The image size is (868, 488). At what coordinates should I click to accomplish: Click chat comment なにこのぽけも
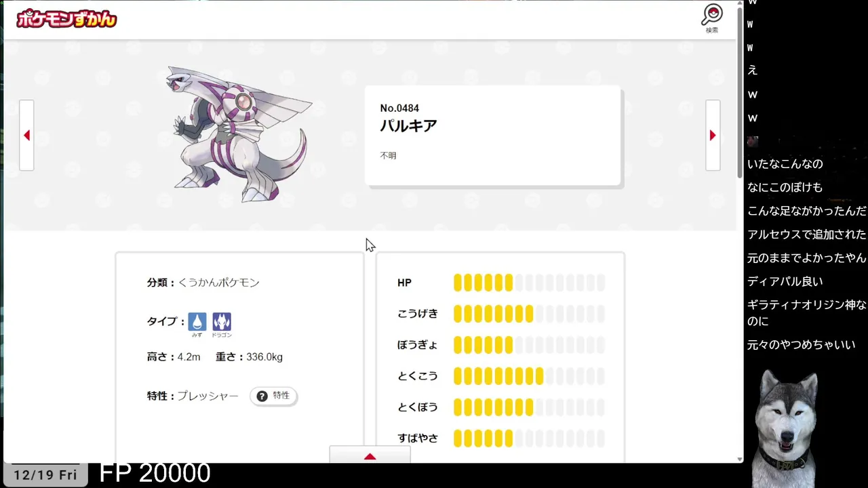785,188
